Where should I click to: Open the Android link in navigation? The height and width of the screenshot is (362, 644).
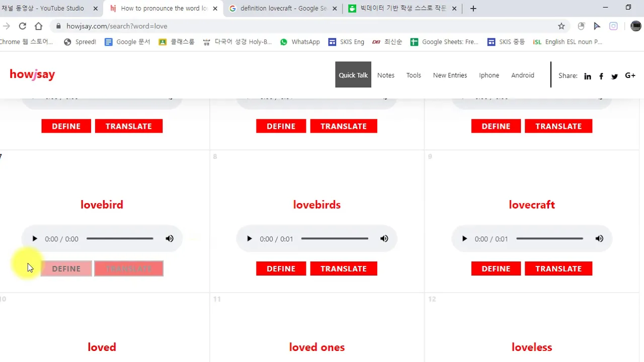coord(523,75)
